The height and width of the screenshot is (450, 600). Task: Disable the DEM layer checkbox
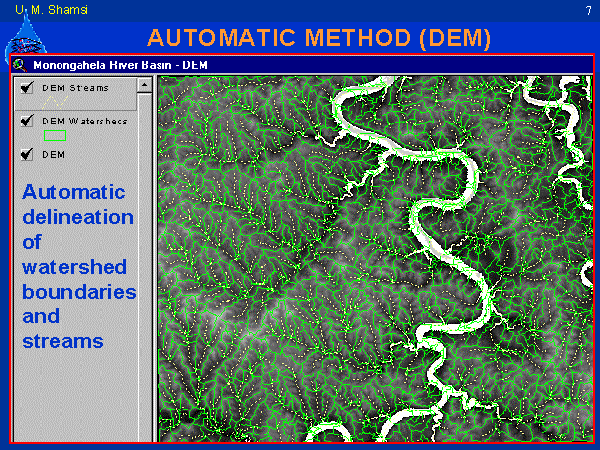point(27,155)
